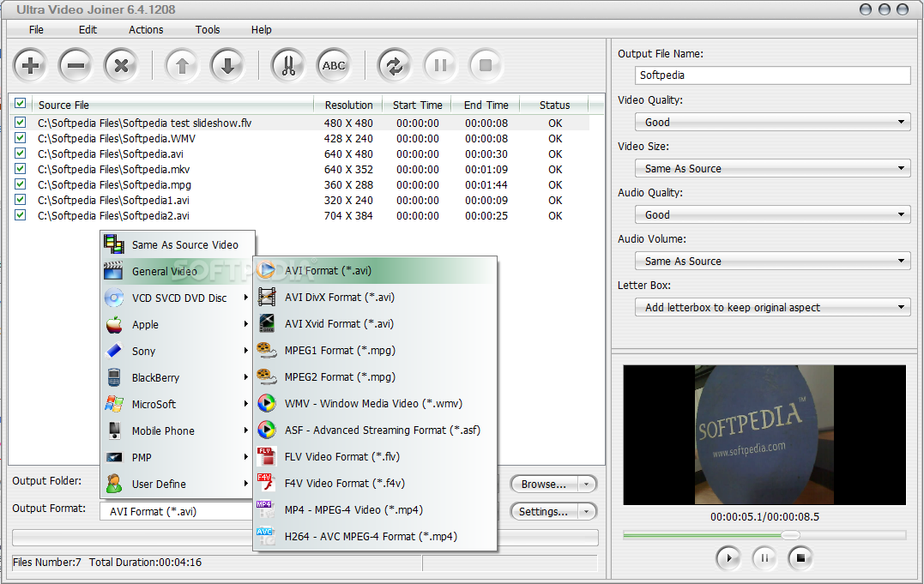The image size is (924, 584).
Task: Click the Softpedia video preview thumbnail
Action: pyautogui.click(x=764, y=434)
